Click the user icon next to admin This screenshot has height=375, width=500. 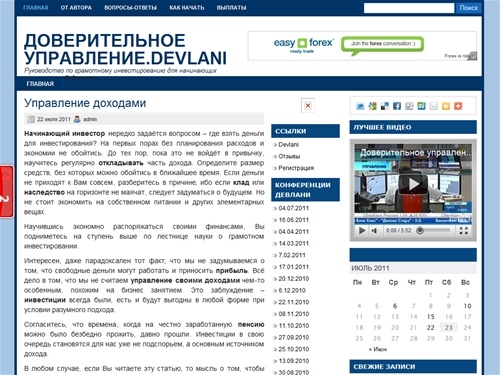[x=77, y=119]
